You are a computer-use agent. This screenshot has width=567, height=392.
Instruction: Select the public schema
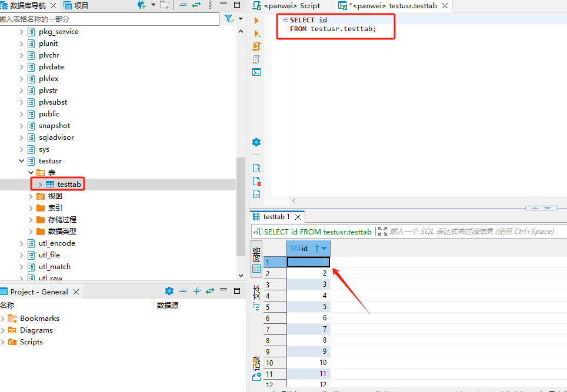pos(49,114)
